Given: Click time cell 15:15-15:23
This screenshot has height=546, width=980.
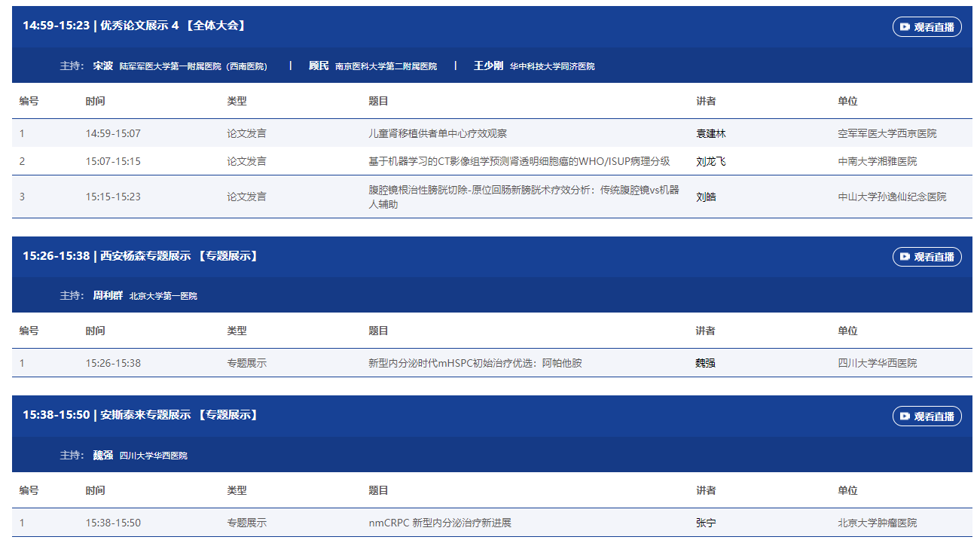Looking at the screenshot, I should click(113, 197).
